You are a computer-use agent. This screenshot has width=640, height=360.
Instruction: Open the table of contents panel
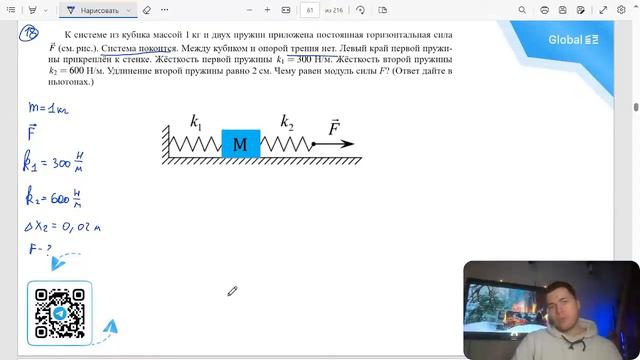(x=11, y=10)
